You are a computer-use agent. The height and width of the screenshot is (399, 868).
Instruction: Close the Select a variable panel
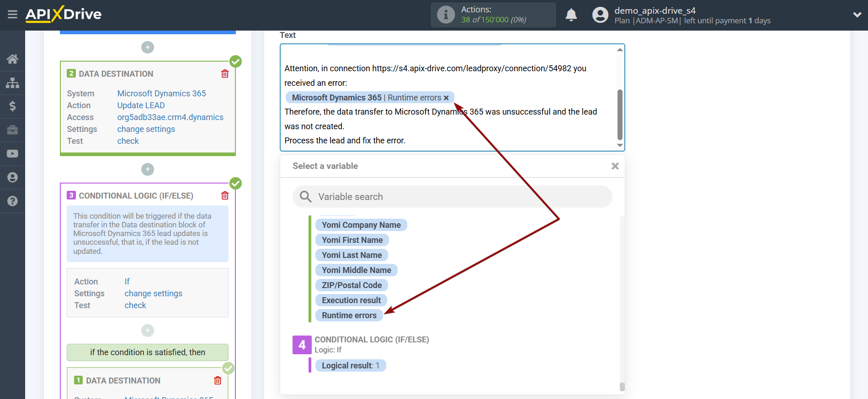pos(615,166)
